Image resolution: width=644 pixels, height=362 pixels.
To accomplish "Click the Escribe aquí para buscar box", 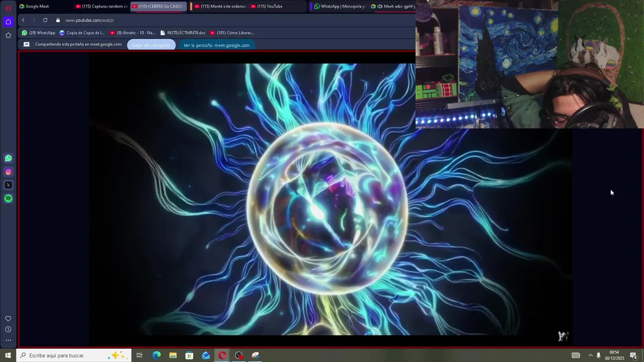I will 73,355.
